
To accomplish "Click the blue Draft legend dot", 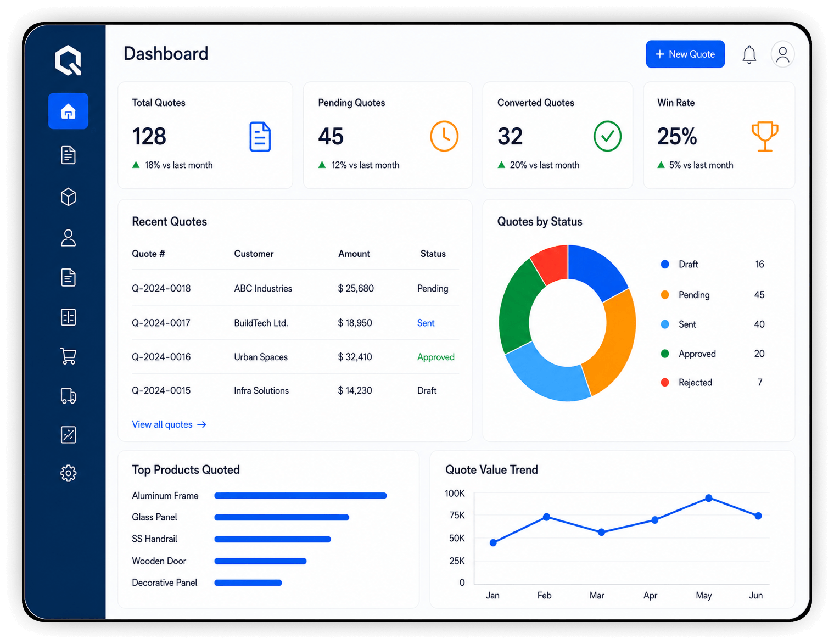I will [x=665, y=264].
